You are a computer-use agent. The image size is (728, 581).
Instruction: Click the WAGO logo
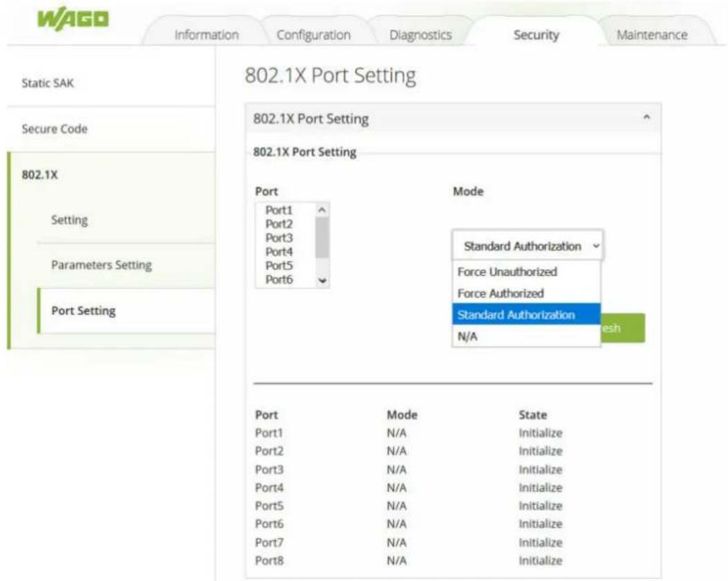[73, 20]
